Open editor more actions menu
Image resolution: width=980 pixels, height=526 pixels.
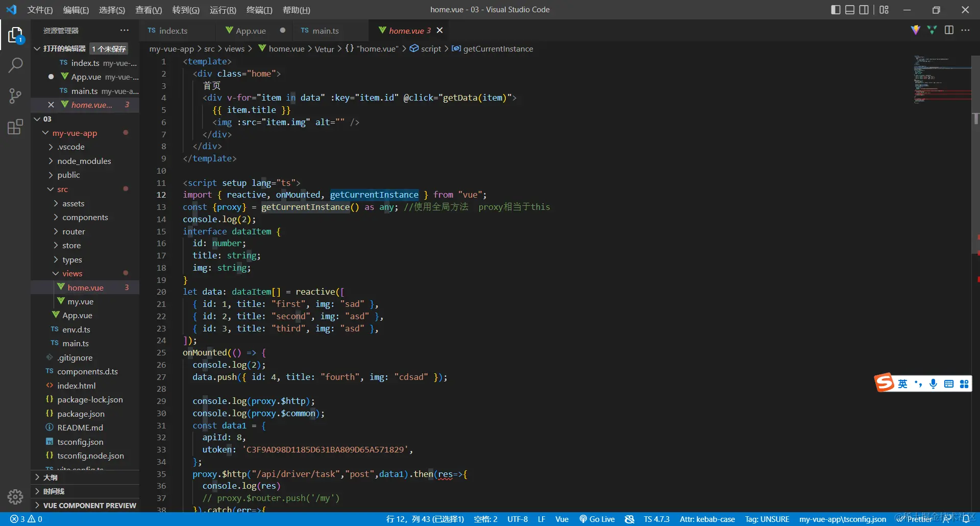click(x=965, y=30)
